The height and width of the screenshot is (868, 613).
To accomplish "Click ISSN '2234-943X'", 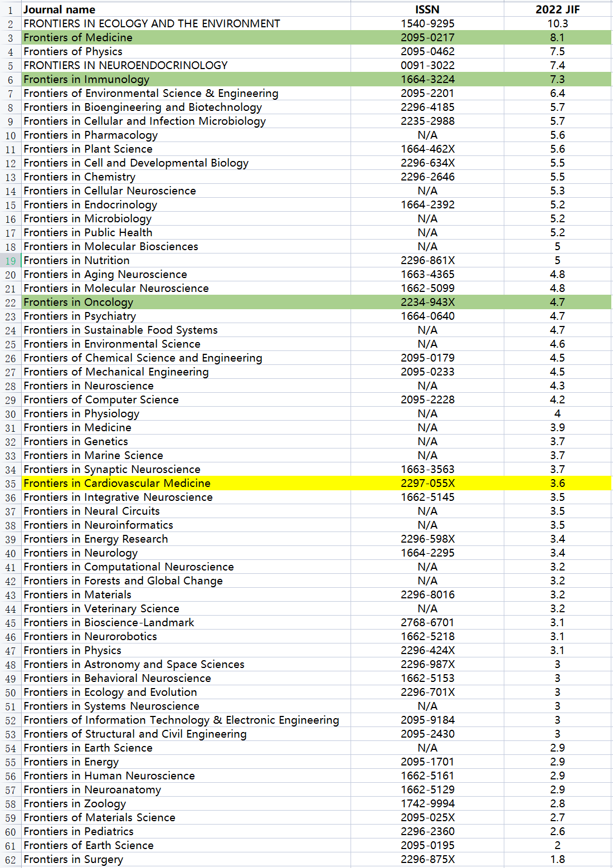I will 427,302.
